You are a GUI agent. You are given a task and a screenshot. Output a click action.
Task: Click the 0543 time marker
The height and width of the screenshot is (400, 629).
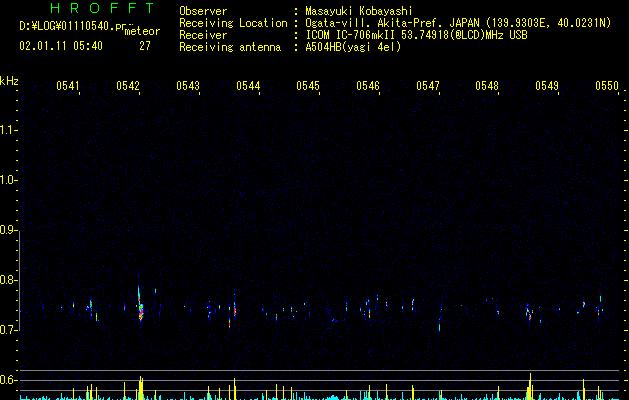pos(188,85)
